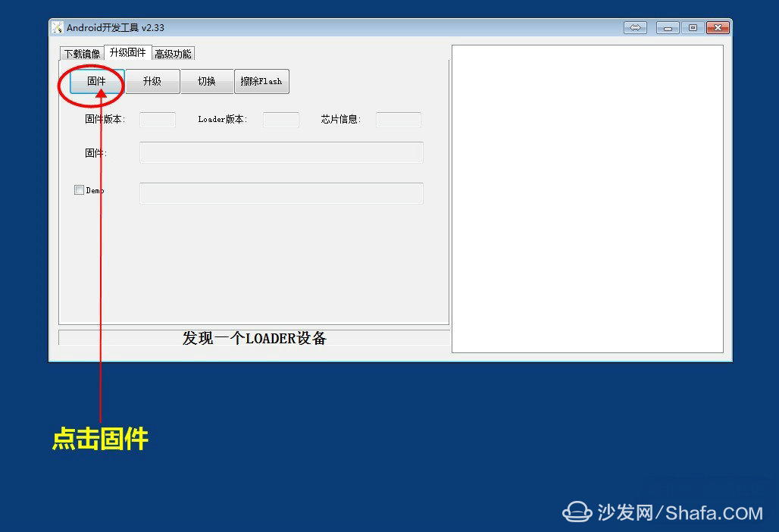
Task: Click the 发现一个LOADER设备 status text
Action: point(255,338)
